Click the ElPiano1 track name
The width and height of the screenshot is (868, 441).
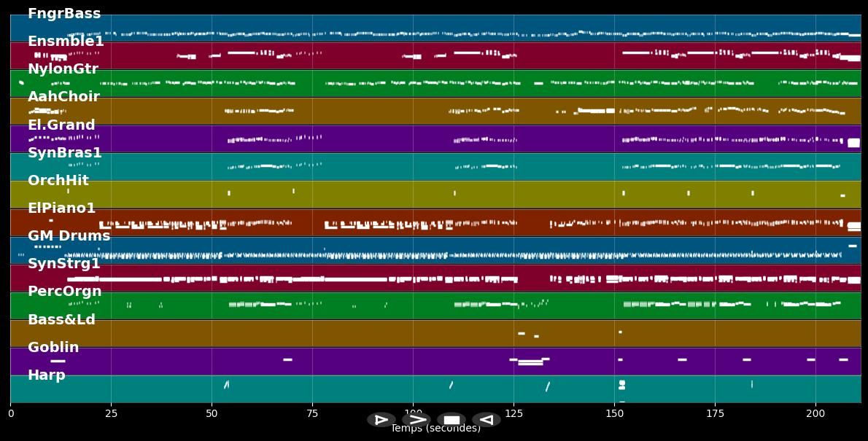tap(62, 208)
